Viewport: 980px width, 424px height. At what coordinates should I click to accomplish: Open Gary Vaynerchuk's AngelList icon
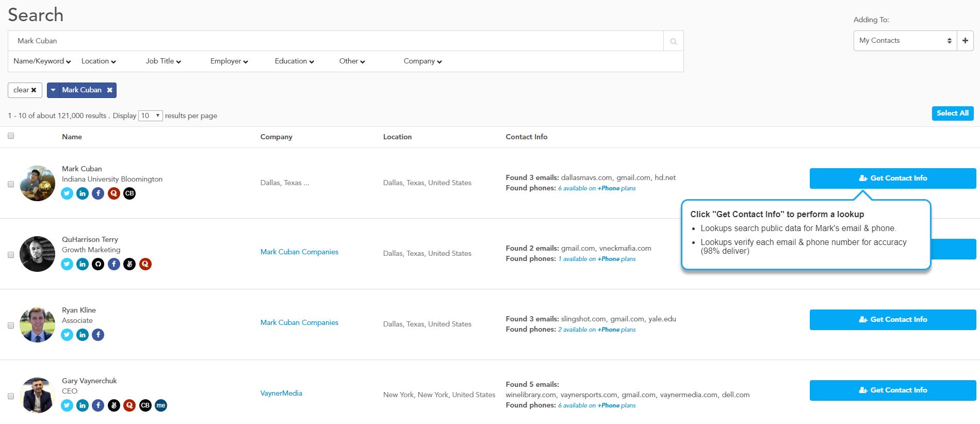[114, 405]
